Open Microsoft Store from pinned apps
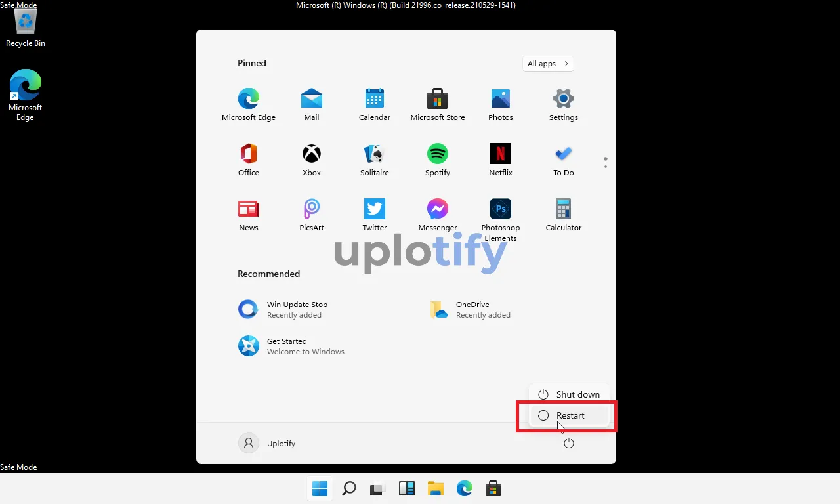Image resolution: width=840 pixels, height=504 pixels. [438, 105]
